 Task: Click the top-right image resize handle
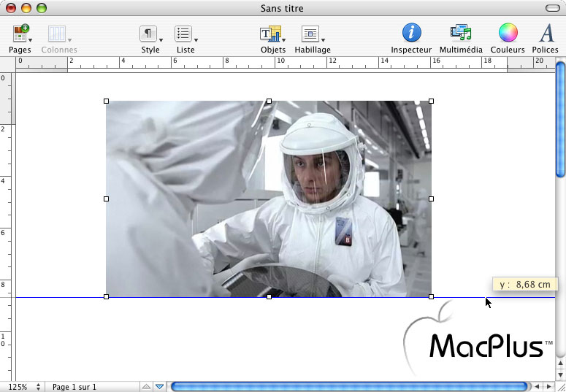pyautogui.click(x=432, y=101)
